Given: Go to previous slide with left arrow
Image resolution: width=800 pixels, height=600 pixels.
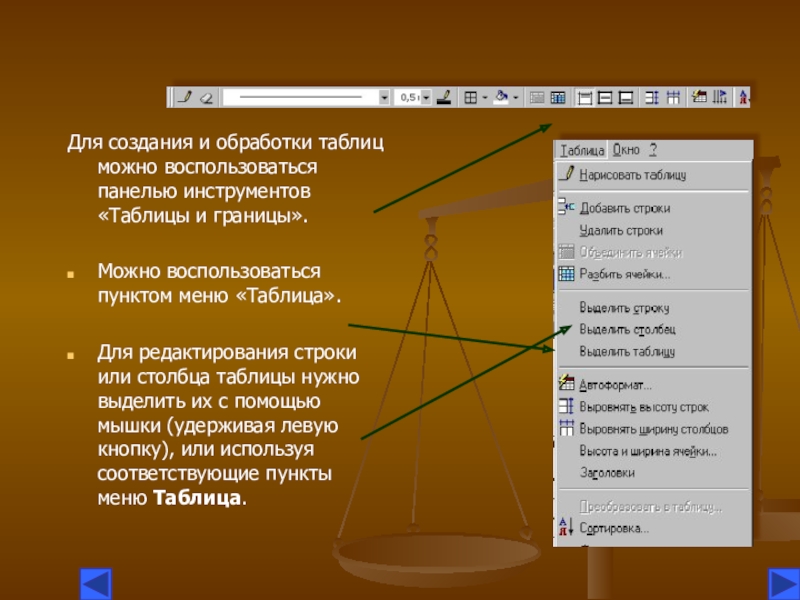Looking at the screenshot, I should click(95, 584).
